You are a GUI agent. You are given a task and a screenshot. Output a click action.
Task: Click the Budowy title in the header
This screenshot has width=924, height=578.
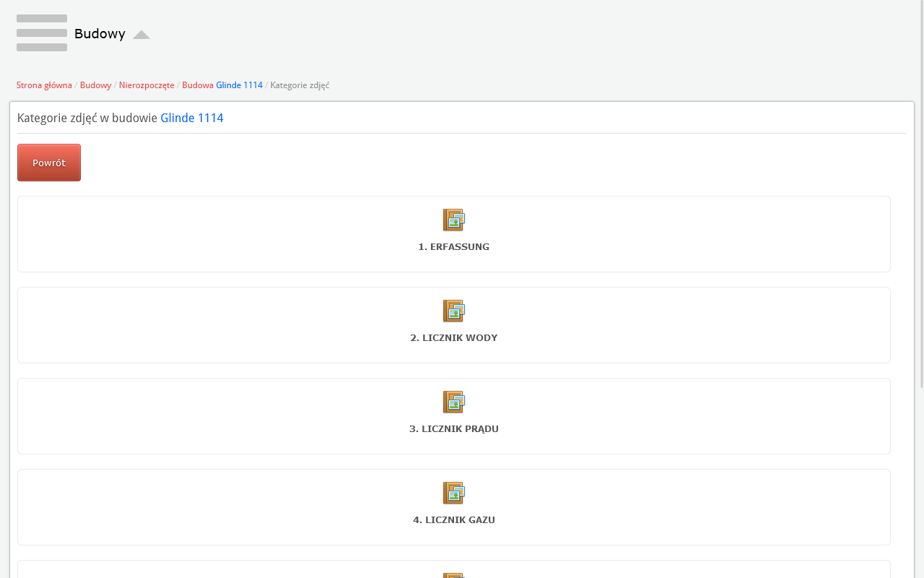[100, 34]
